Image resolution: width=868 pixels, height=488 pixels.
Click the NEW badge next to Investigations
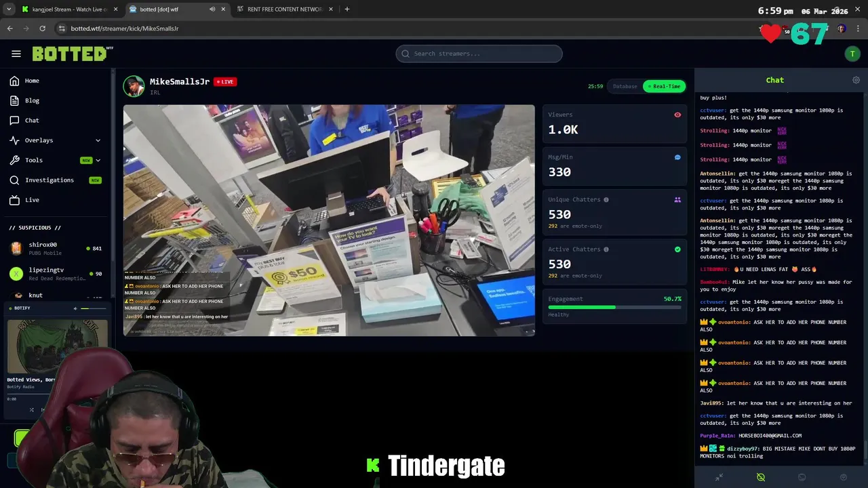(x=95, y=180)
